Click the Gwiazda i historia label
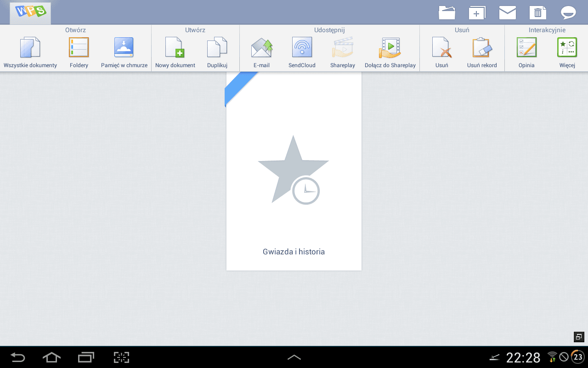 tap(294, 252)
